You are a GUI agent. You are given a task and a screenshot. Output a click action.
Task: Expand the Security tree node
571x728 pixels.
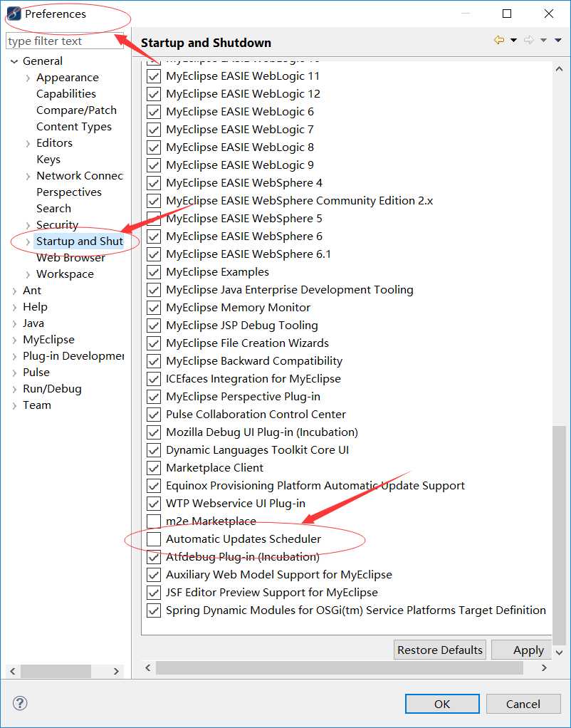pyautogui.click(x=28, y=226)
